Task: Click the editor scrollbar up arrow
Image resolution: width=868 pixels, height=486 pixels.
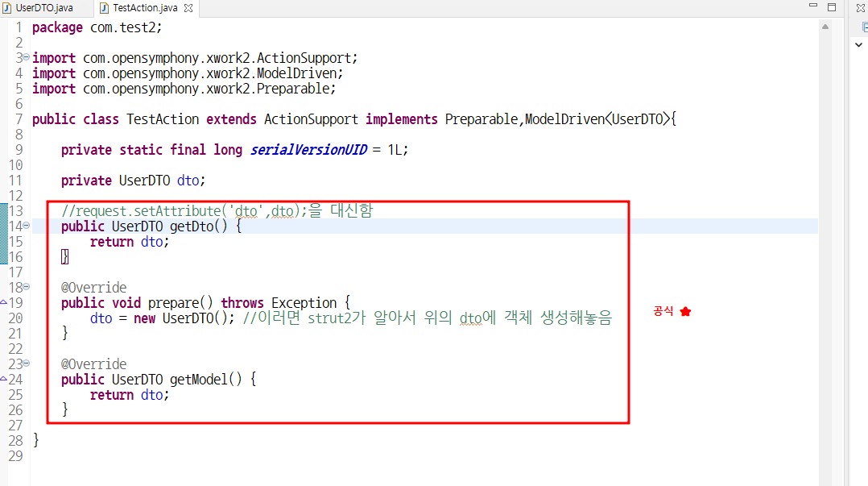Action: [x=825, y=27]
